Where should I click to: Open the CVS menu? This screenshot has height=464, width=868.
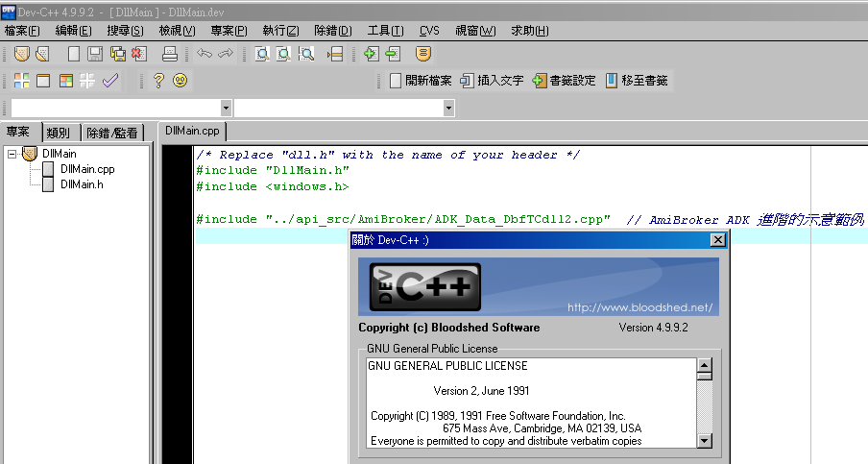(x=429, y=31)
